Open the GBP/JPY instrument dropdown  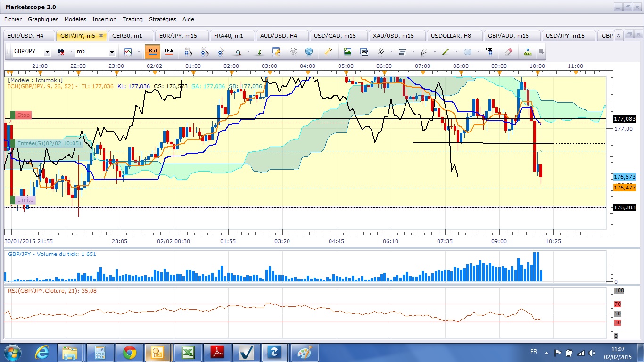click(48, 52)
